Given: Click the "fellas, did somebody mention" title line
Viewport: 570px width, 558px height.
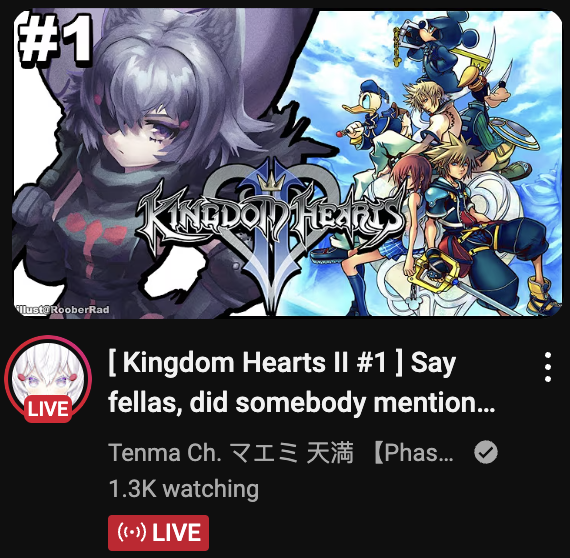Looking at the screenshot, I should click(x=302, y=402).
